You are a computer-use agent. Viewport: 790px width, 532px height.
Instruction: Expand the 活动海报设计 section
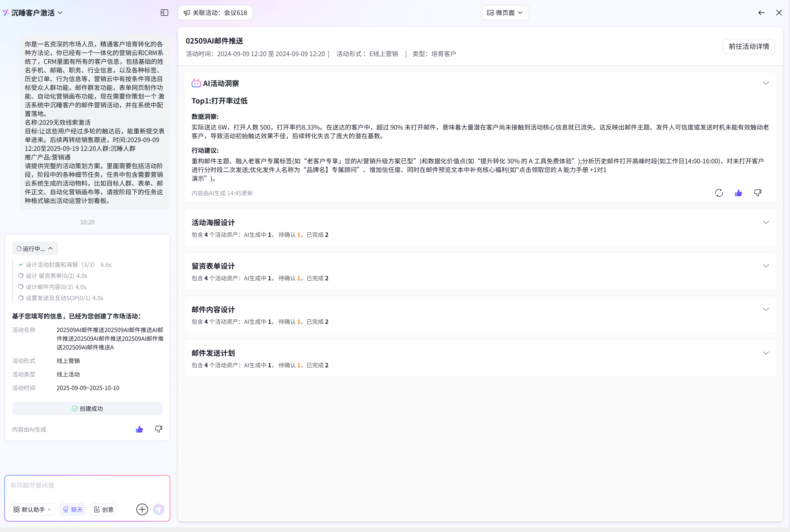[766, 223]
